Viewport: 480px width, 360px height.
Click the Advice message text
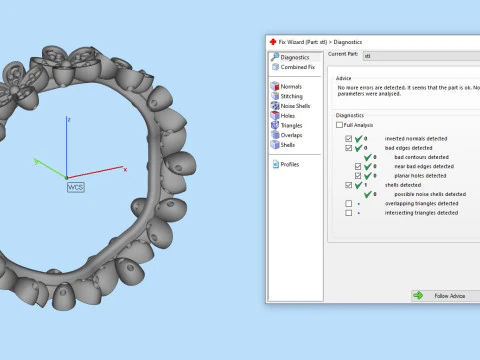point(408,91)
